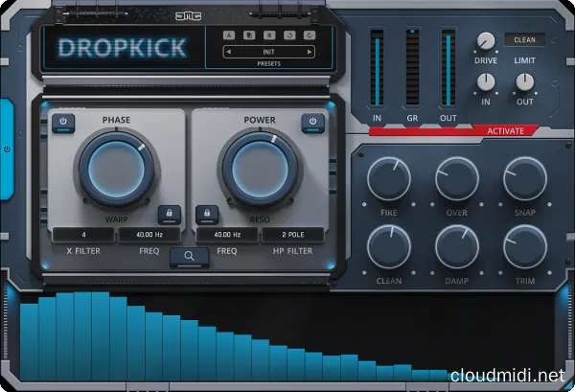
Task: Go to the next preset
Action: (310, 53)
